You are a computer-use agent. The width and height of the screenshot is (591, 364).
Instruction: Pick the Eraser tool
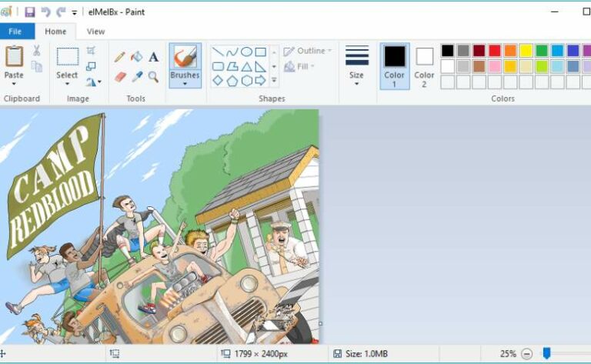120,77
